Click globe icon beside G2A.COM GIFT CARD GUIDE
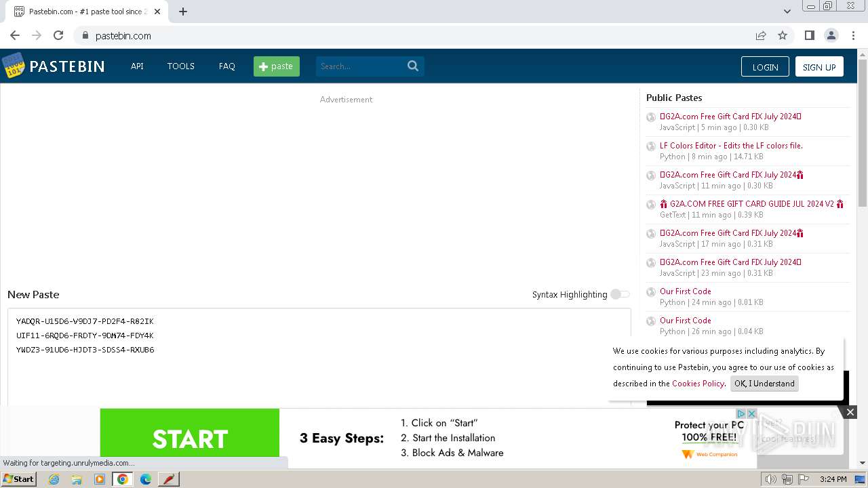868x488 pixels. pyautogui.click(x=651, y=205)
